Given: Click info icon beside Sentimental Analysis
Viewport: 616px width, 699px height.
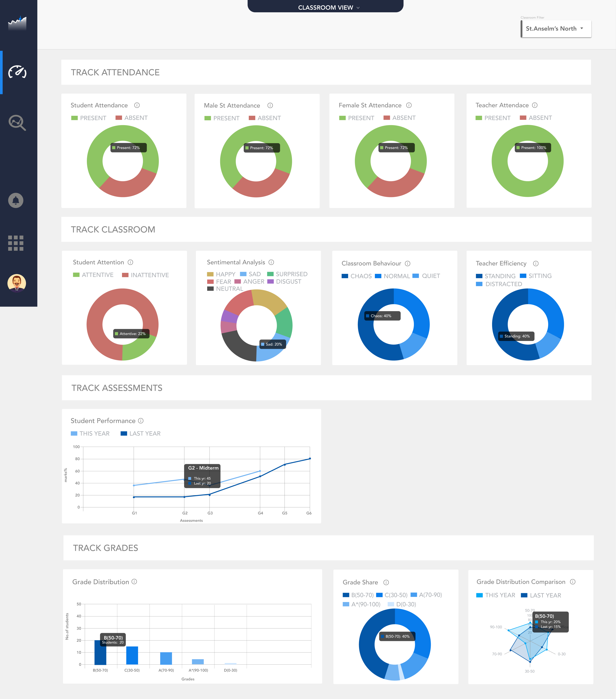Looking at the screenshot, I should click(x=271, y=262).
